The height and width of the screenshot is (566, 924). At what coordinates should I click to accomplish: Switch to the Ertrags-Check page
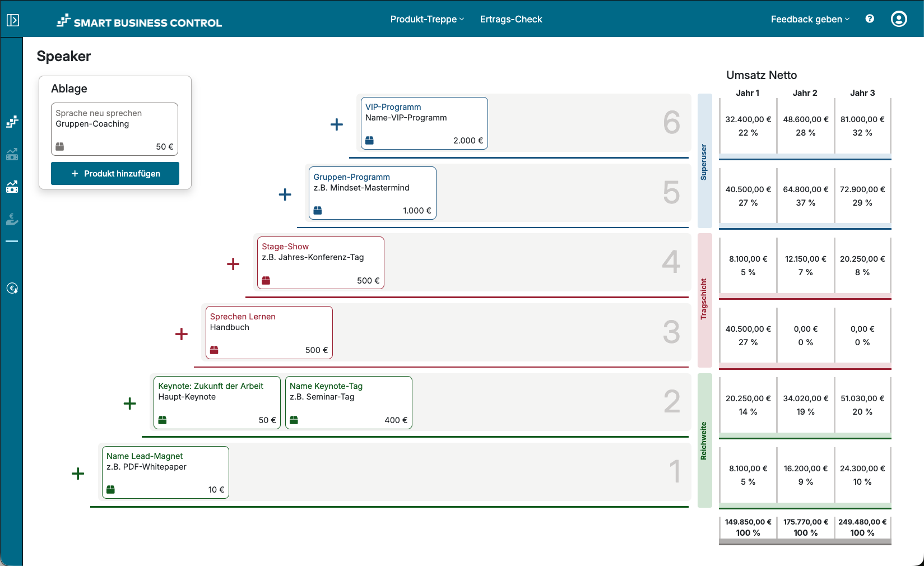510,18
